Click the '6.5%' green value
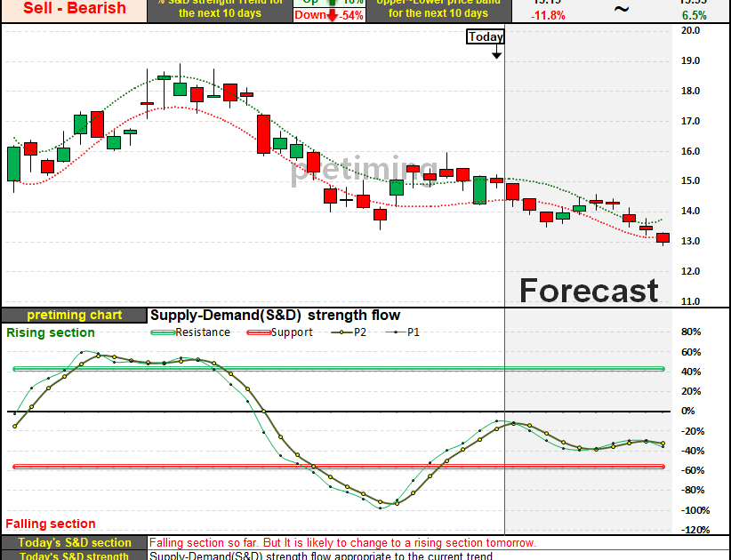The width and height of the screenshot is (731, 560). 695,16
